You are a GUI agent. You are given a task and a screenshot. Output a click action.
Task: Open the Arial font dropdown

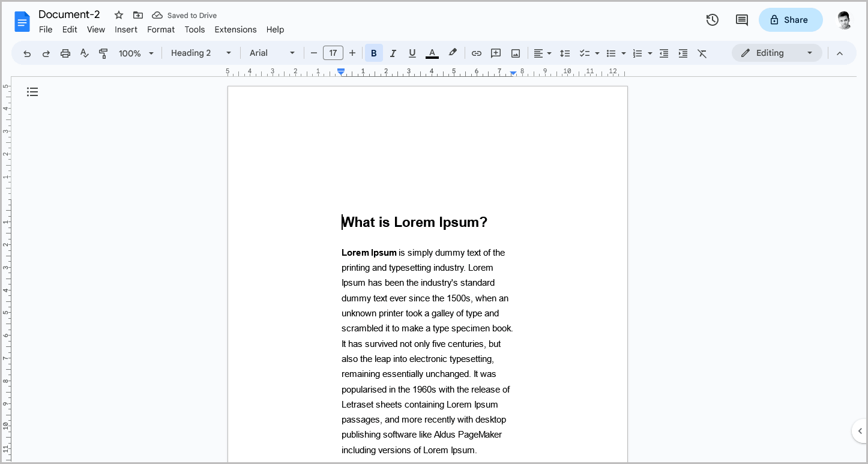point(272,53)
